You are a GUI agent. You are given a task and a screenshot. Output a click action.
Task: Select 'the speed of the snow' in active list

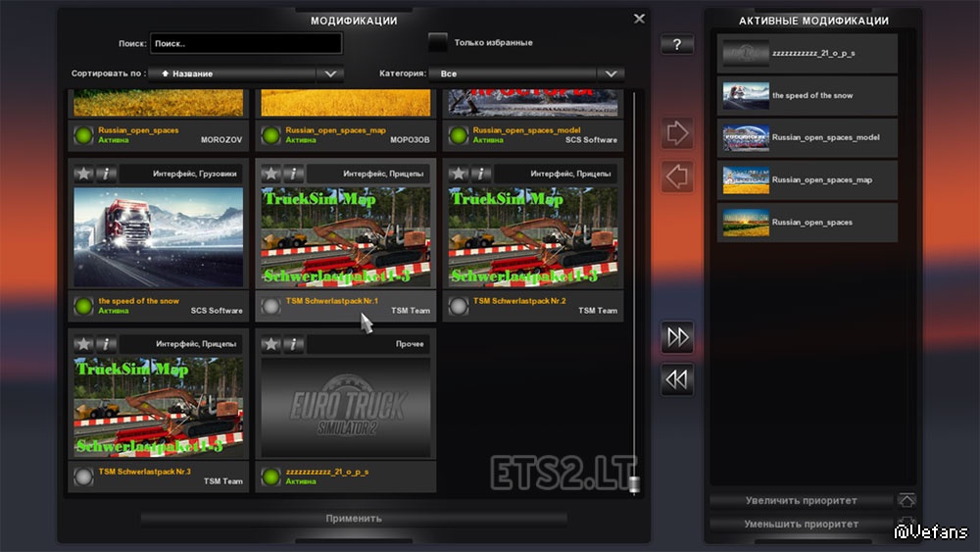coord(807,96)
